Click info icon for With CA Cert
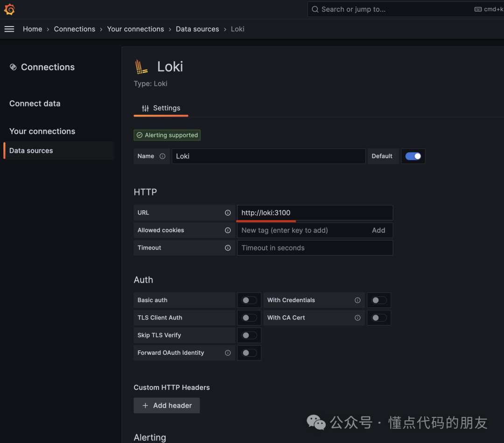 click(357, 318)
